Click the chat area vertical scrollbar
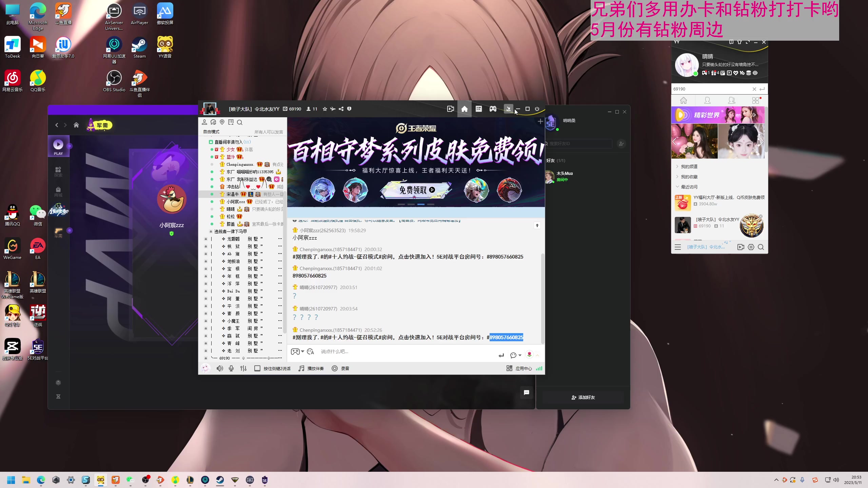The image size is (868, 488). coord(542,298)
